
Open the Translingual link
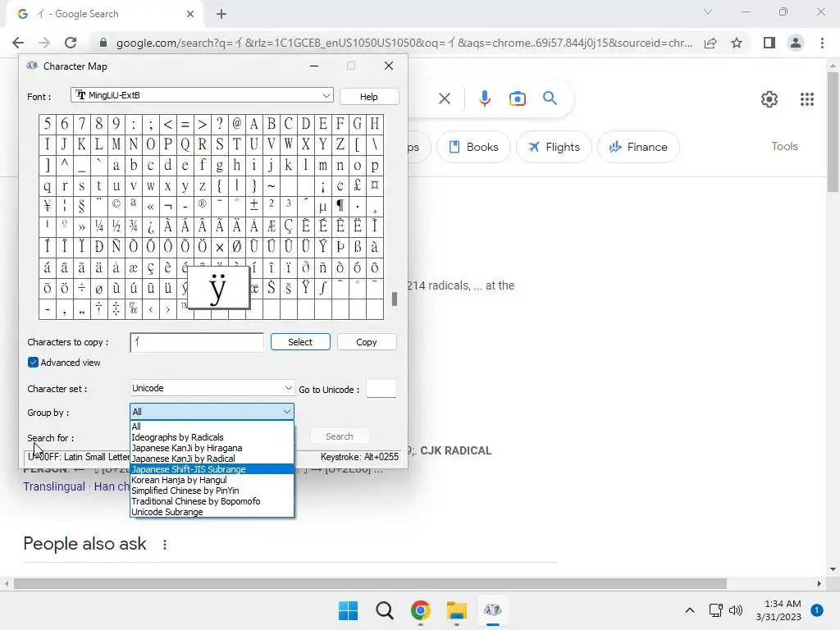pyautogui.click(x=54, y=486)
